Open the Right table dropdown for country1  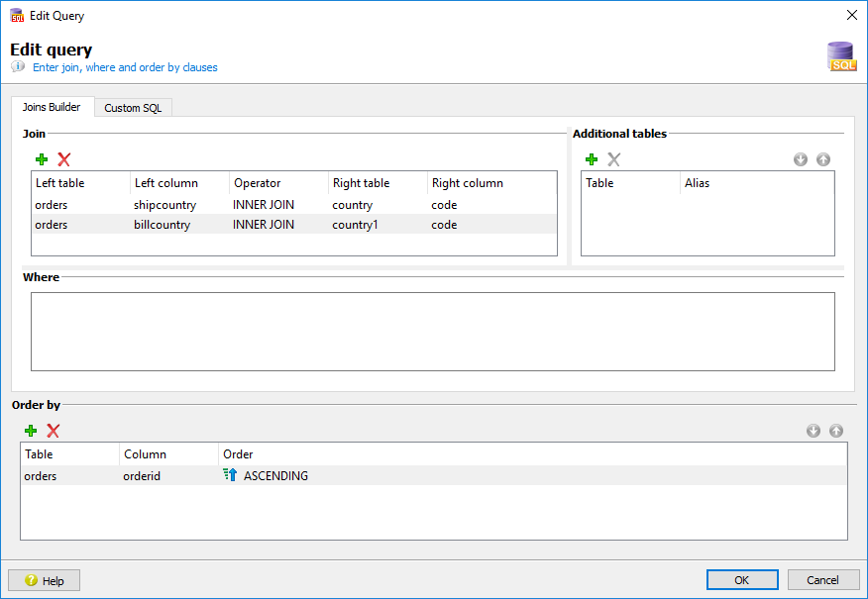(x=377, y=225)
